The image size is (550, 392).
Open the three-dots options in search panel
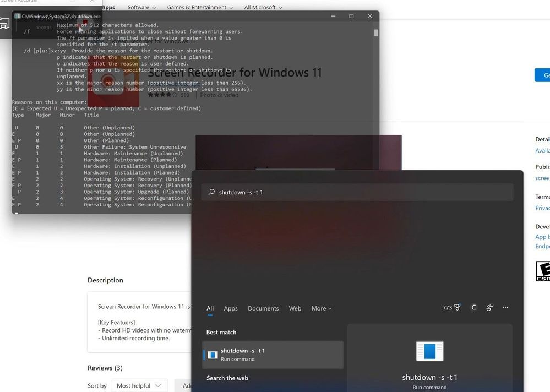[x=505, y=307]
